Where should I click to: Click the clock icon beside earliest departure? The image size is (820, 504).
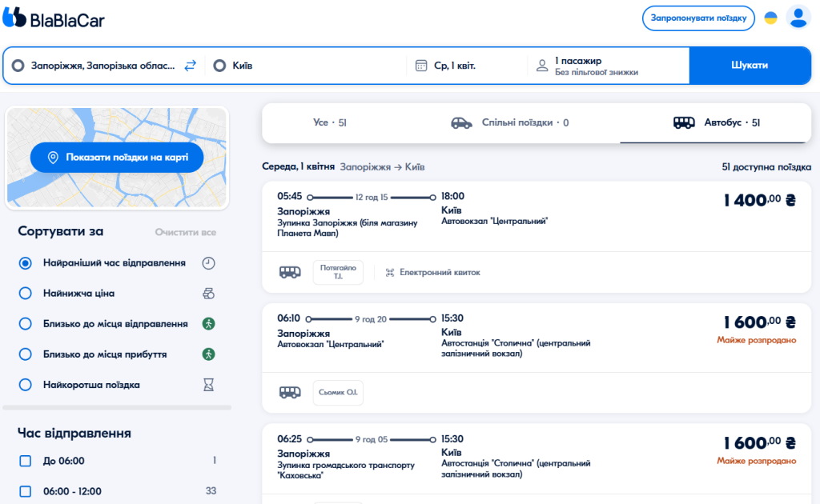[208, 263]
